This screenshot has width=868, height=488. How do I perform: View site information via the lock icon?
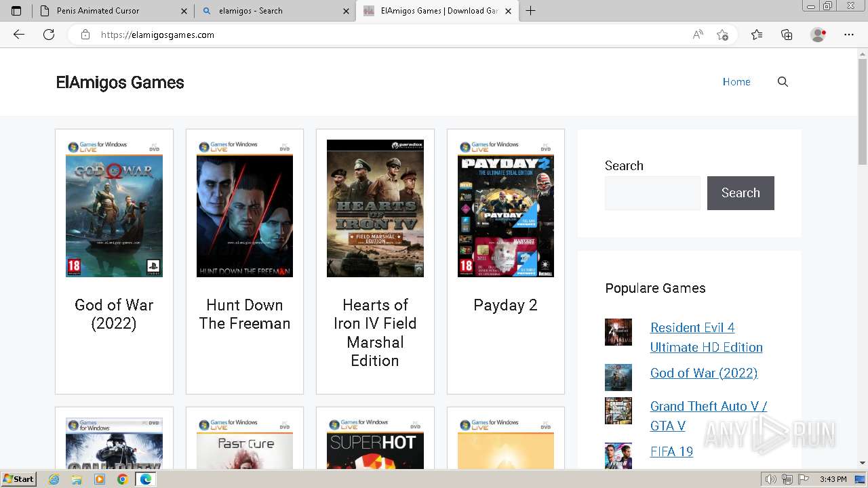coord(85,35)
